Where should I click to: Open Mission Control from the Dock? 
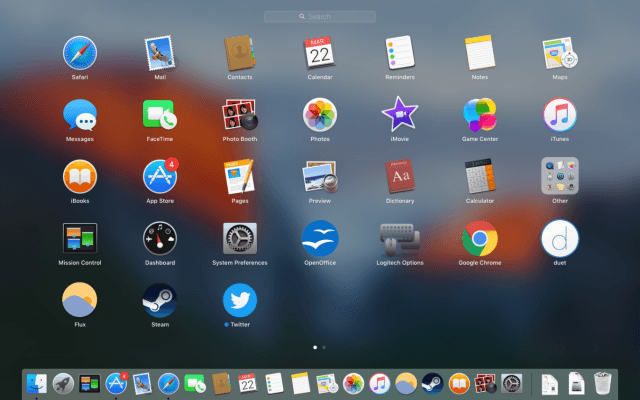coord(89,384)
